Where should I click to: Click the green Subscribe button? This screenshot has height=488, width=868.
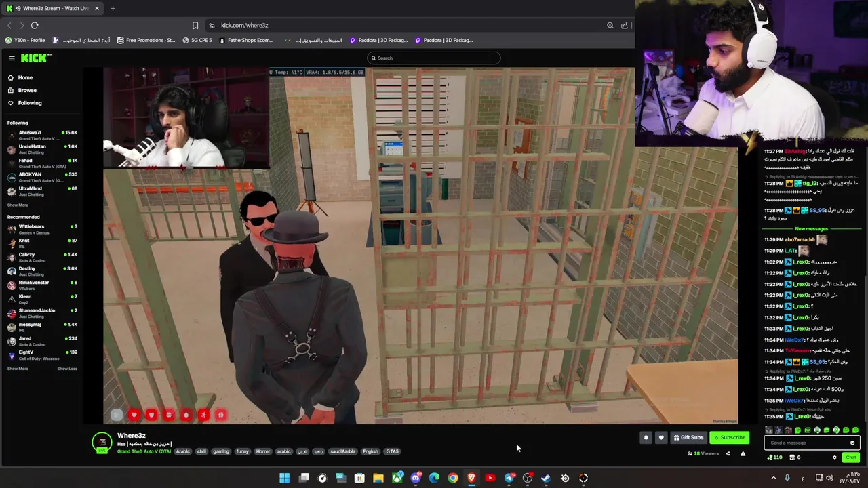(730, 438)
